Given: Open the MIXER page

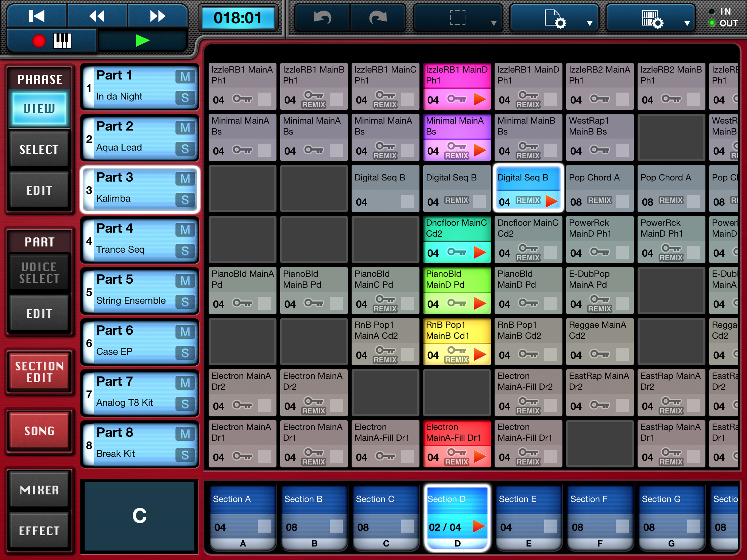Looking at the screenshot, I should tap(39, 490).
